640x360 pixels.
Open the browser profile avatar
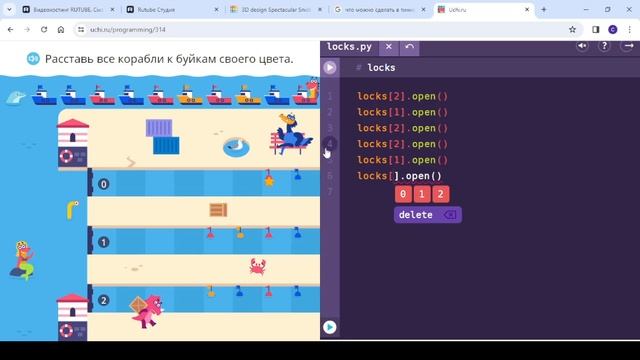point(613,29)
